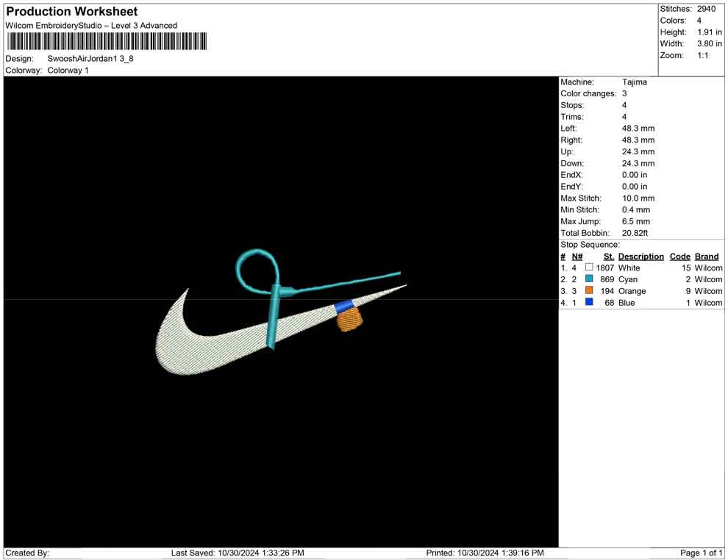Click the barcode under the worksheet title

pyautogui.click(x=107, y=42)
